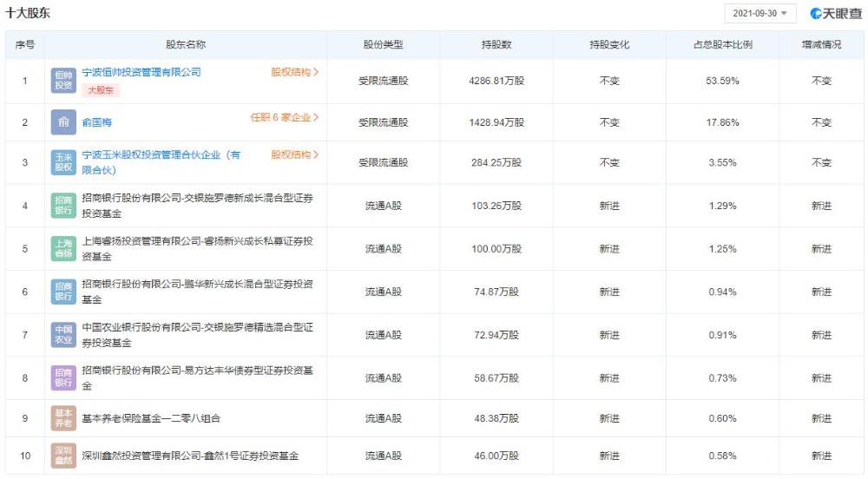The image size is (868, 479).
Task: View 股权结构 for 宁波恒帅投资
Action: (x=294, y=73)
